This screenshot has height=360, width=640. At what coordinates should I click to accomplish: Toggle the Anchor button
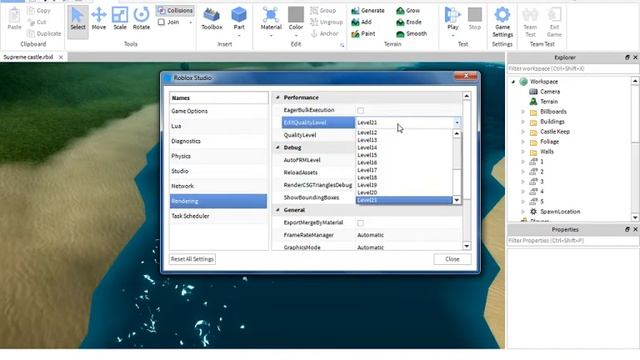coord(324,34)
